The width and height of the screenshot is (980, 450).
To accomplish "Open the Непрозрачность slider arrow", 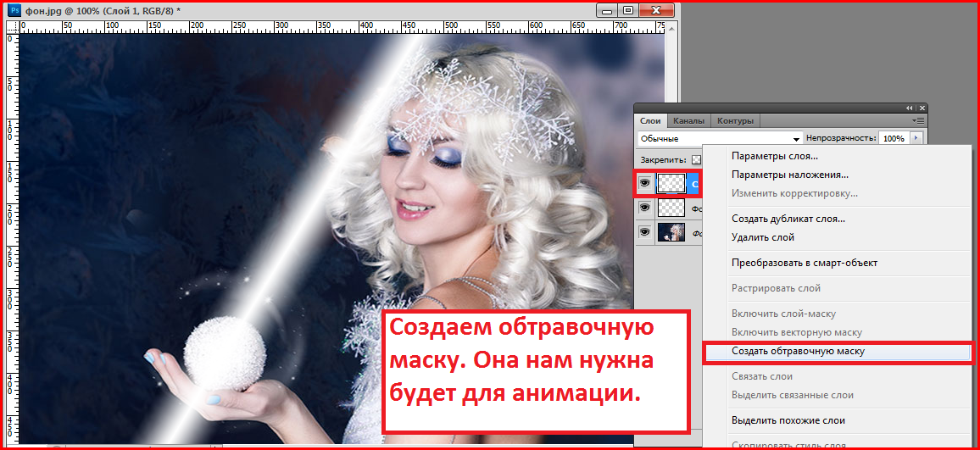I will (x=916, y=138).
